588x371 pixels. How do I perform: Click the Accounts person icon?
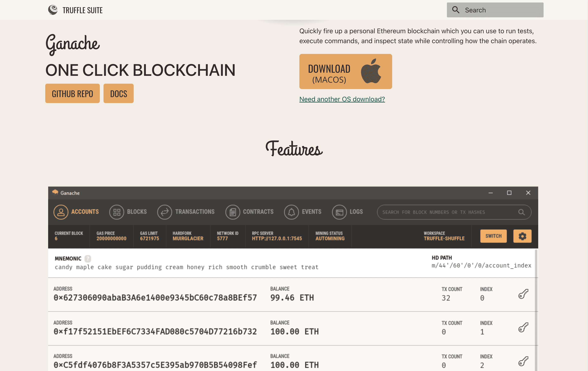[x=61, y=212]
